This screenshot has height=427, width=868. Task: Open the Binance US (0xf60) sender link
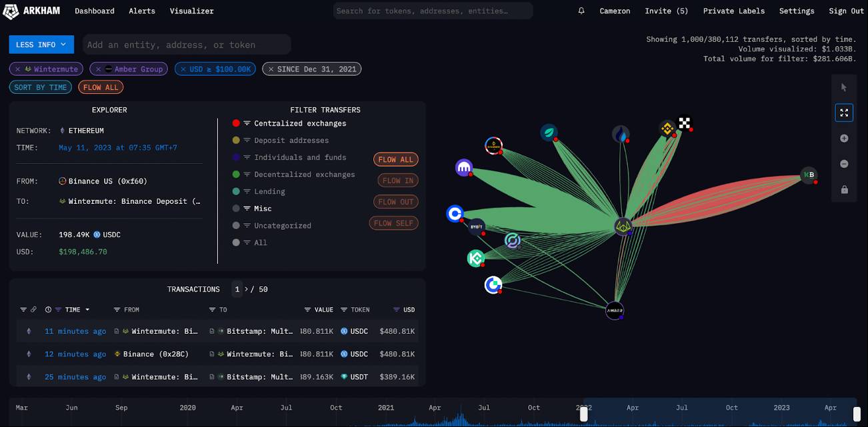pos(107,181)
